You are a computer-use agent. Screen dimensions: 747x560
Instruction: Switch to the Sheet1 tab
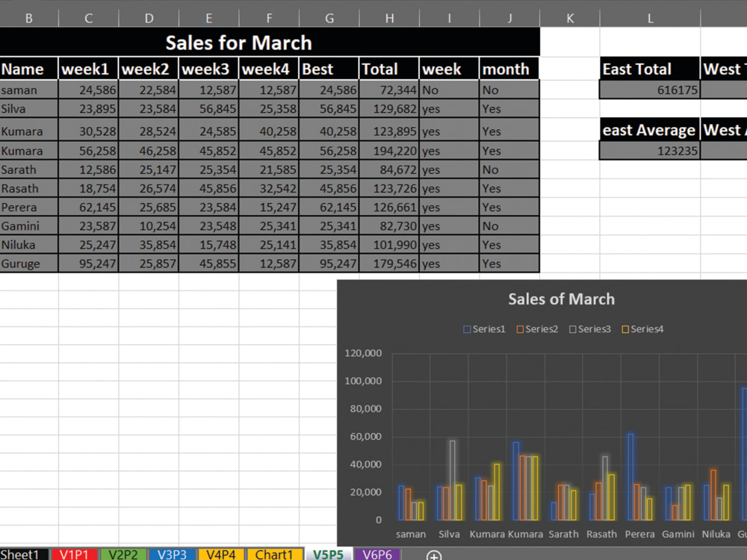tap(23, 554)
